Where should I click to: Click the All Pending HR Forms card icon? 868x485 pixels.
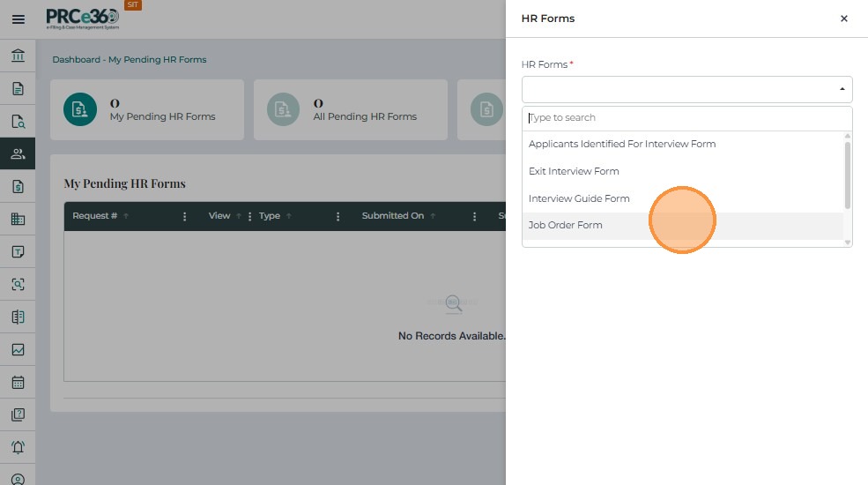(x=283, y=109)
